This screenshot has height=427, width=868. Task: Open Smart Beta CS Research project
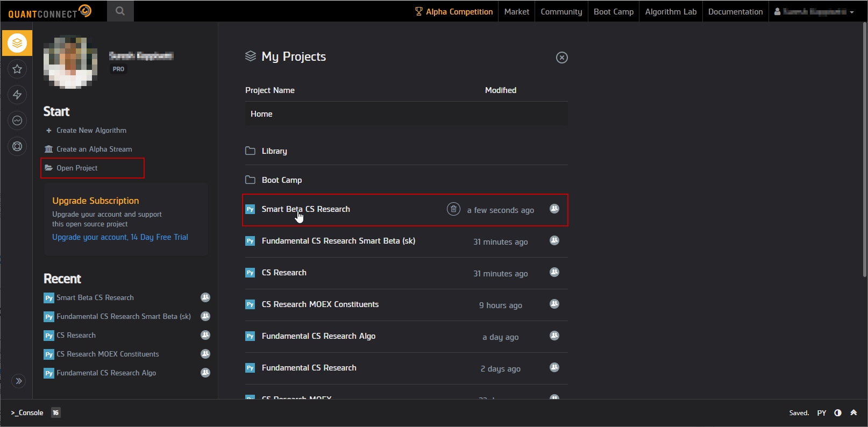305,209
